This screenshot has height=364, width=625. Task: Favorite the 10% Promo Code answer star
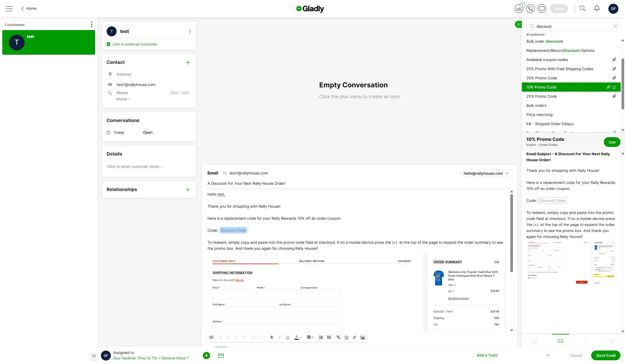[614, 87]
